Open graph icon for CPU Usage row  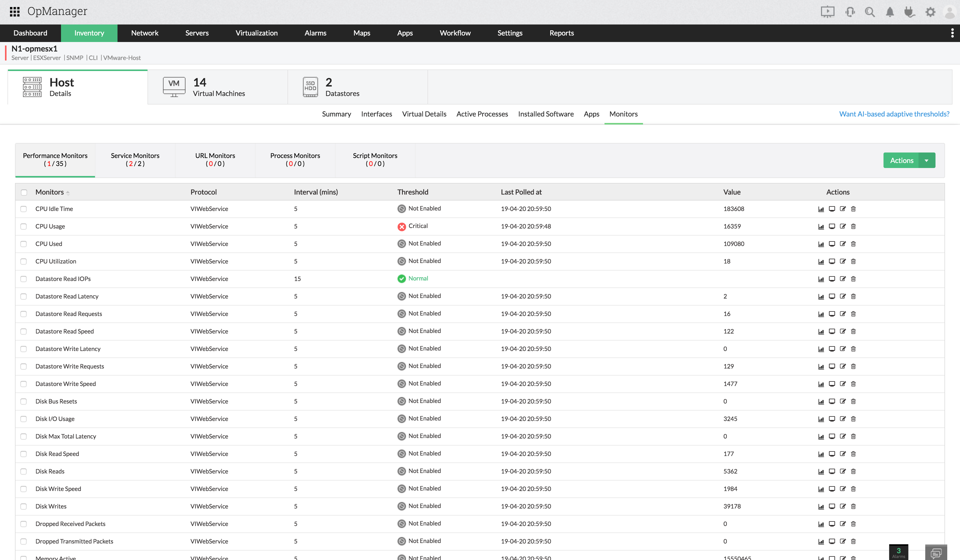click(x=821, y=227)
